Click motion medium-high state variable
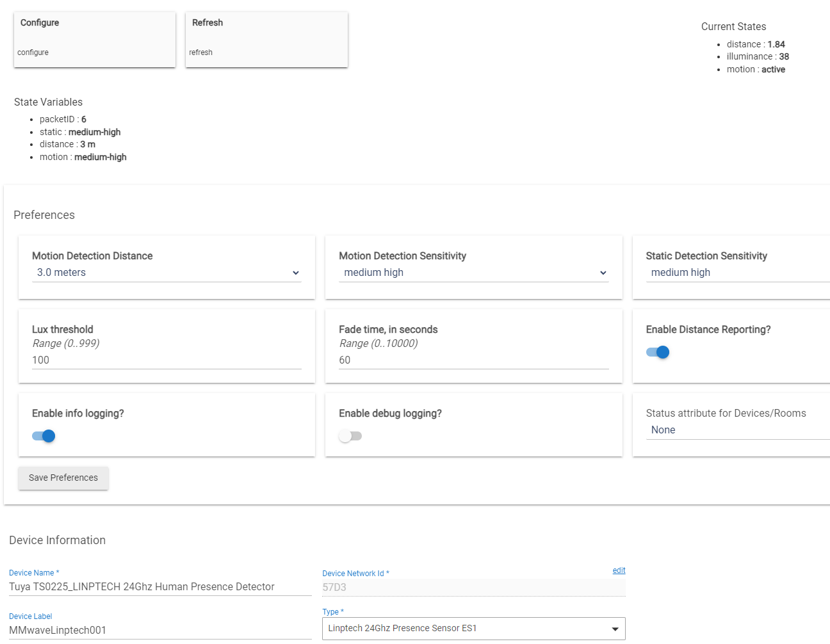 click(83, 157)
